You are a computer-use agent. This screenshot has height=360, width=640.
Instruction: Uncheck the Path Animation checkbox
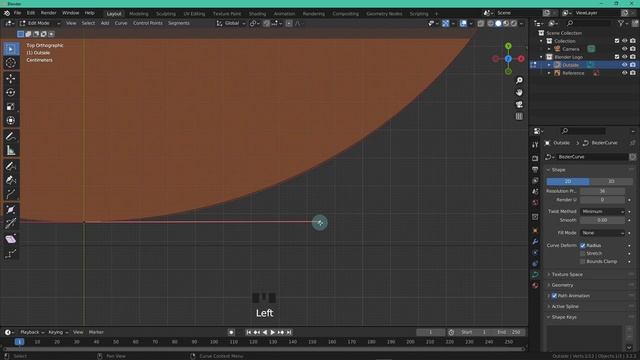click(554, 296)
